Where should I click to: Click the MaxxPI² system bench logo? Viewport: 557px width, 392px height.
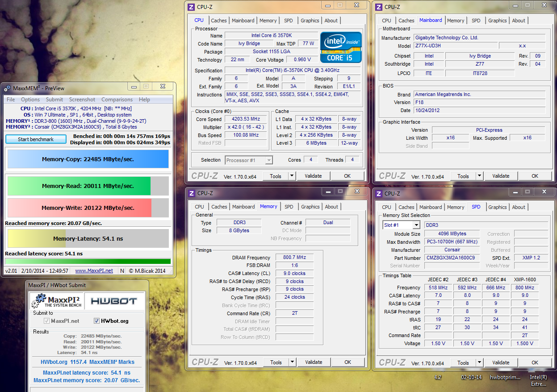56,301
